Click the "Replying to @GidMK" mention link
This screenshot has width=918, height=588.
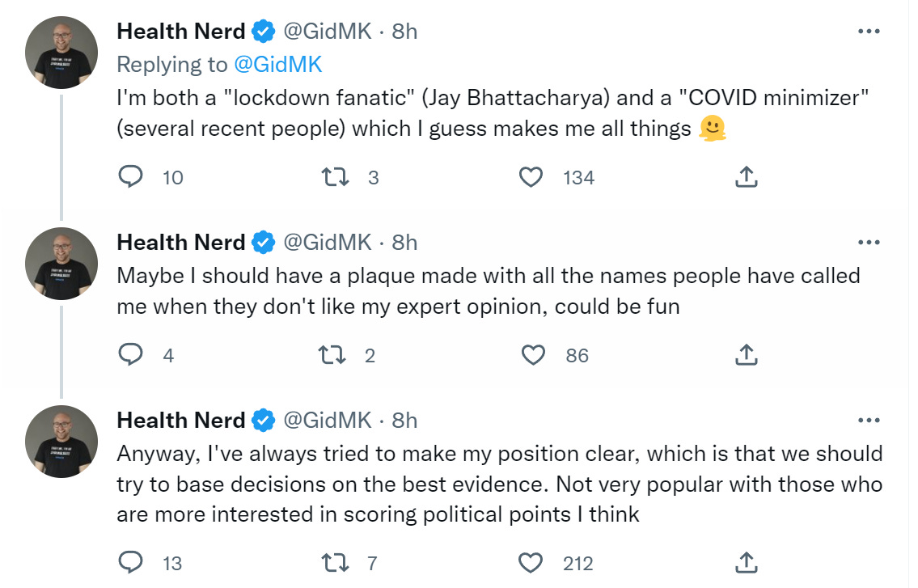[277, 64]
